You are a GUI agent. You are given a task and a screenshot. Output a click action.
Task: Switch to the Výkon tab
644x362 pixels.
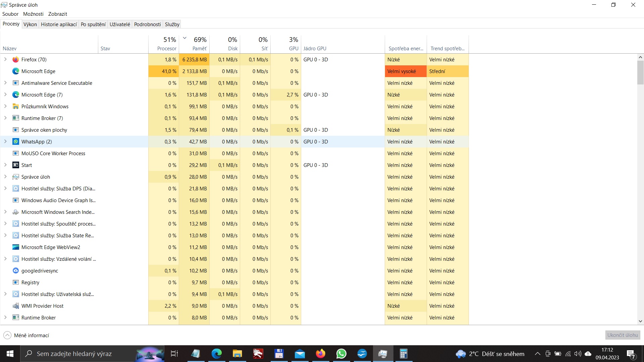pos(30,24)
